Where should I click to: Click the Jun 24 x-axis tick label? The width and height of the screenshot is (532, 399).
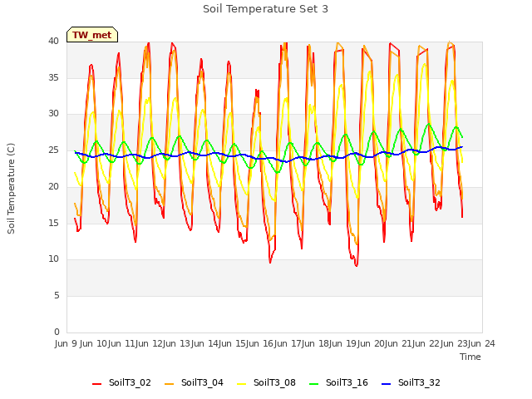[x=481, y=343]
